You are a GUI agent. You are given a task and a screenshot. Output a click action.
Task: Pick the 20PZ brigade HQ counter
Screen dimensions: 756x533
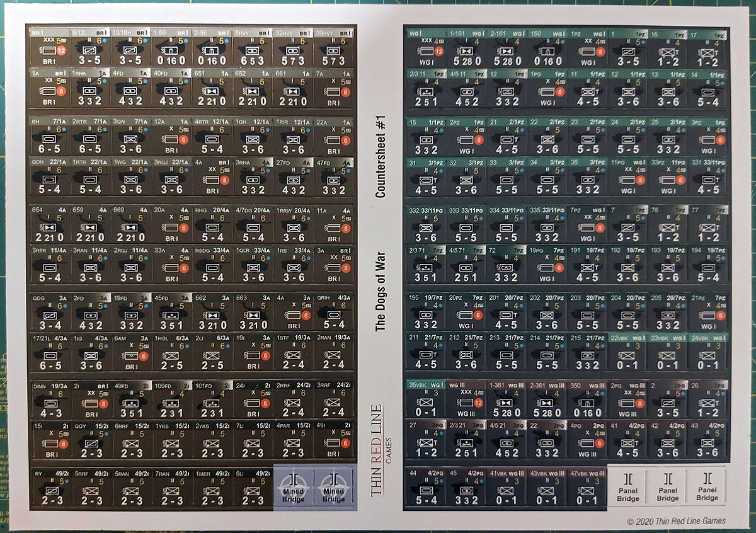click(466, 312)
